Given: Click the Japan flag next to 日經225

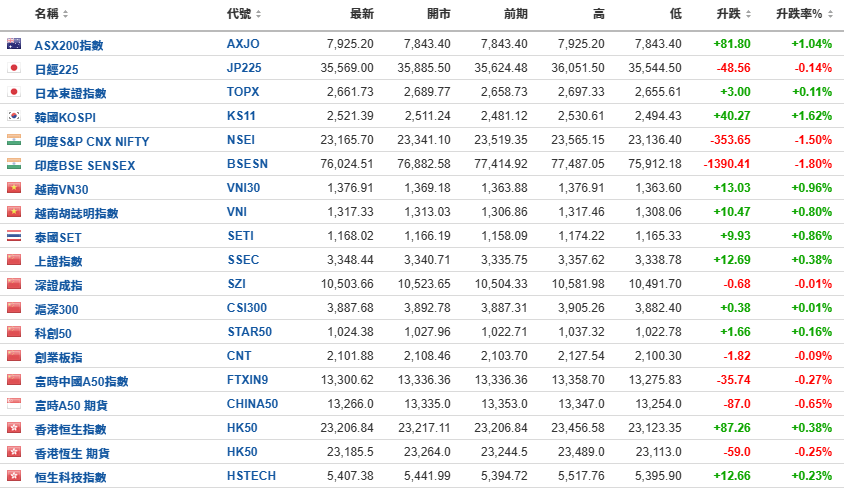Looking at the screenshot, I should (x=14, y=68).
